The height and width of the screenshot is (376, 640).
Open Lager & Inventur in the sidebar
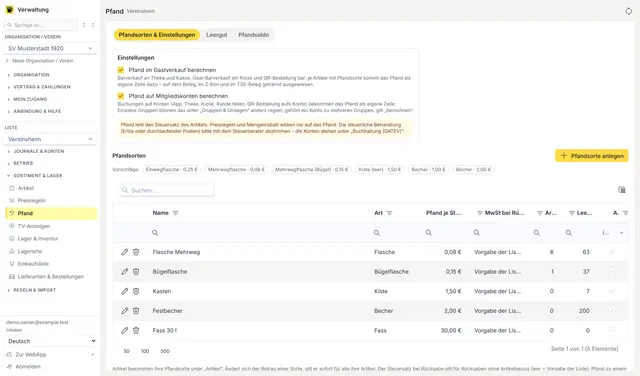38,238
